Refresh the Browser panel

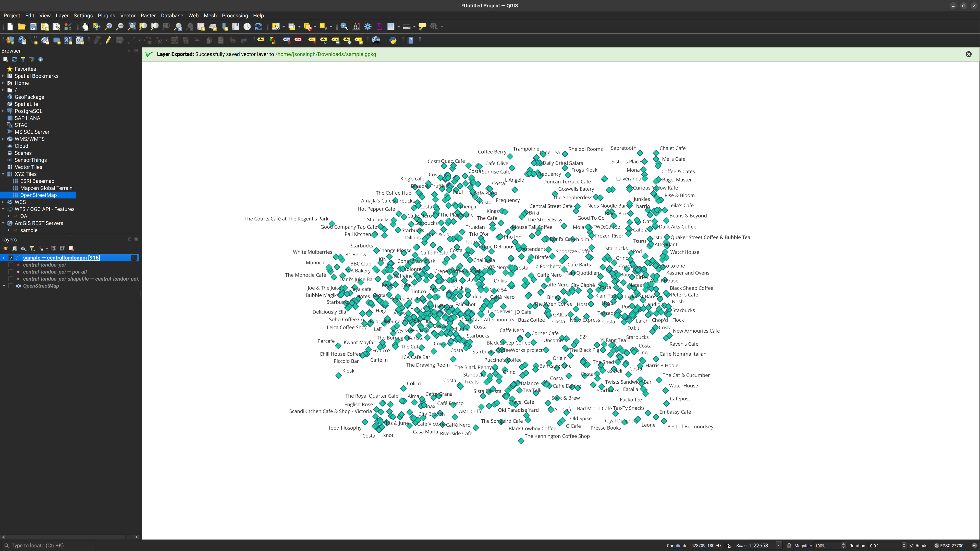[x=15, y=60]
